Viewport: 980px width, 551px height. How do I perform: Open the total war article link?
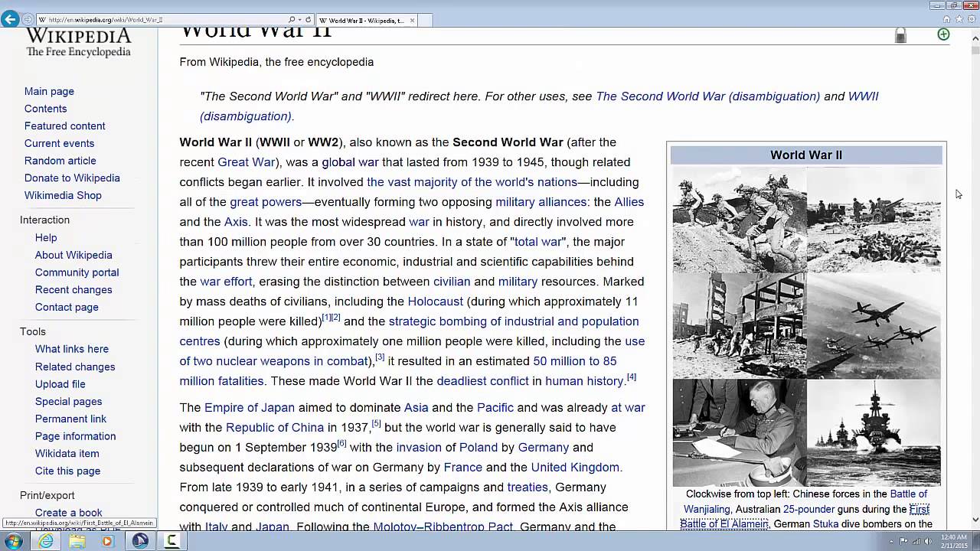[x=538, y=242]
